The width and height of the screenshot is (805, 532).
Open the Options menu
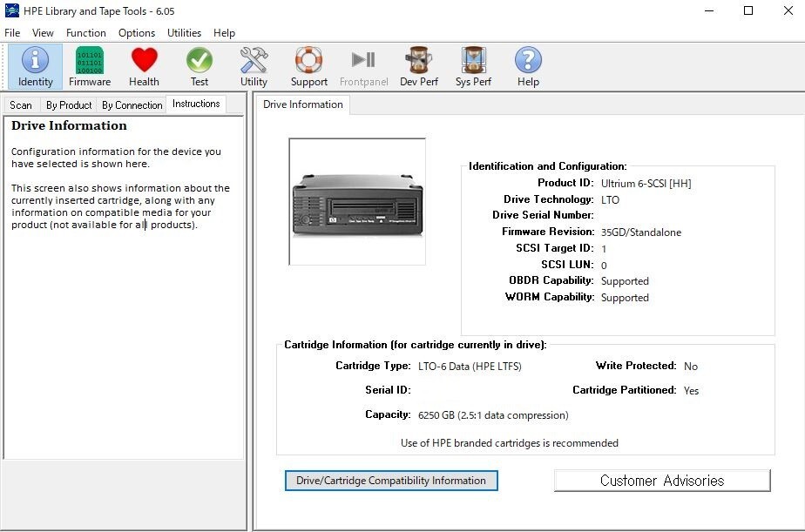pyautogui.click(x=137, y=33)
